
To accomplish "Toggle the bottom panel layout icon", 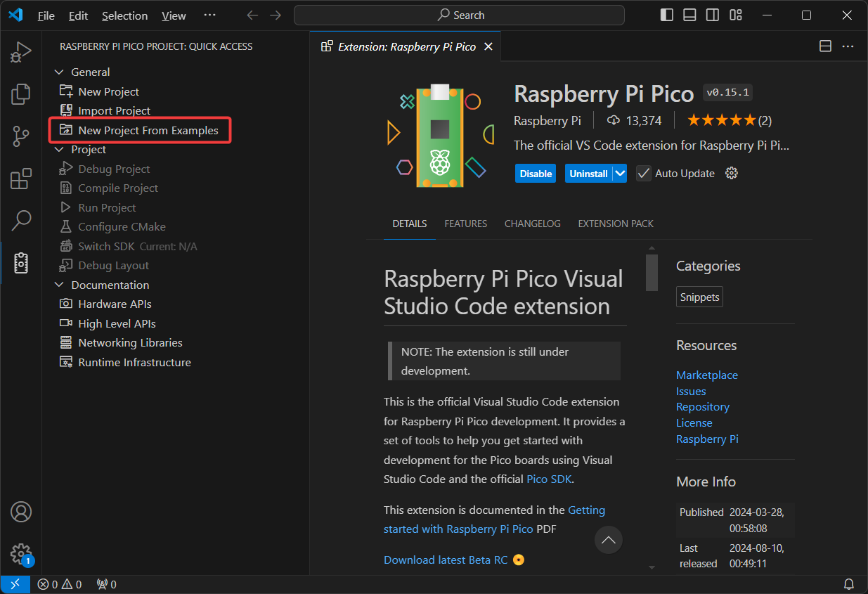I will 689,15.
